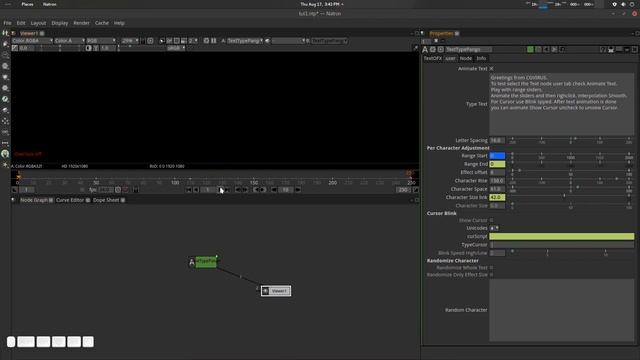Click the date and time in top bar

click(x=320, y=4)
